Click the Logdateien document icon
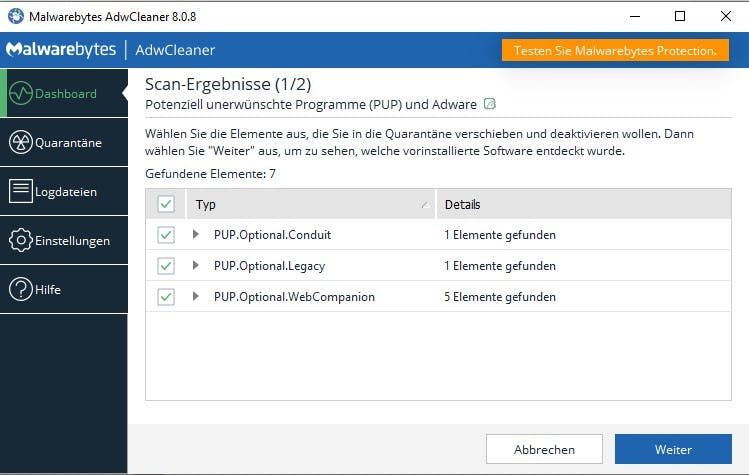This screenshot has height=475, width=749. [x=21, y=191]
